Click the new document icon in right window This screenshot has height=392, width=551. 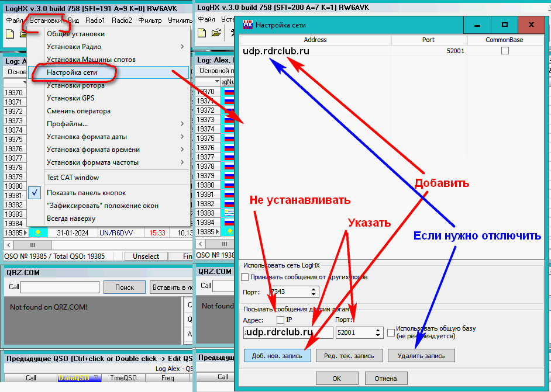(x=203, y=33)
